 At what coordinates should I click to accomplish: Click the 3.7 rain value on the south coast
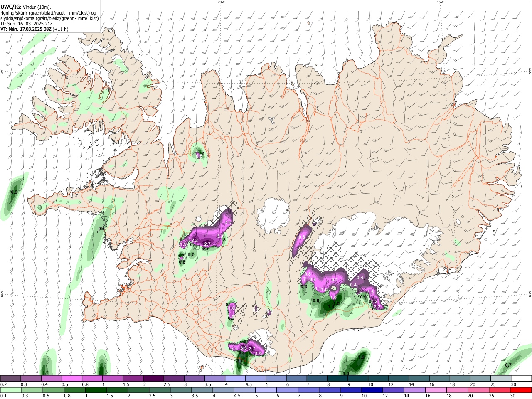pyautogui.click(x=240, y=361)
